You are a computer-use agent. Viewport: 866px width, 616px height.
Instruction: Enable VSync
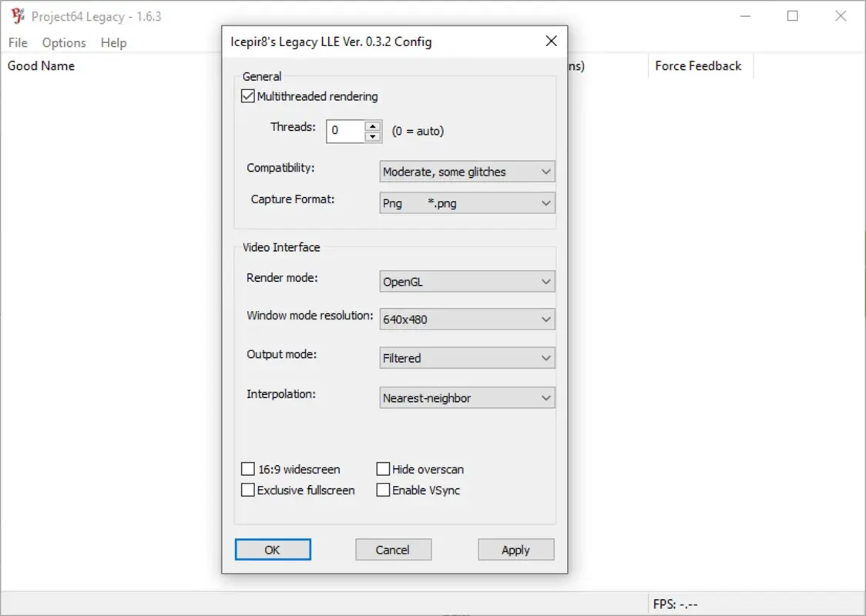[383, 490]
